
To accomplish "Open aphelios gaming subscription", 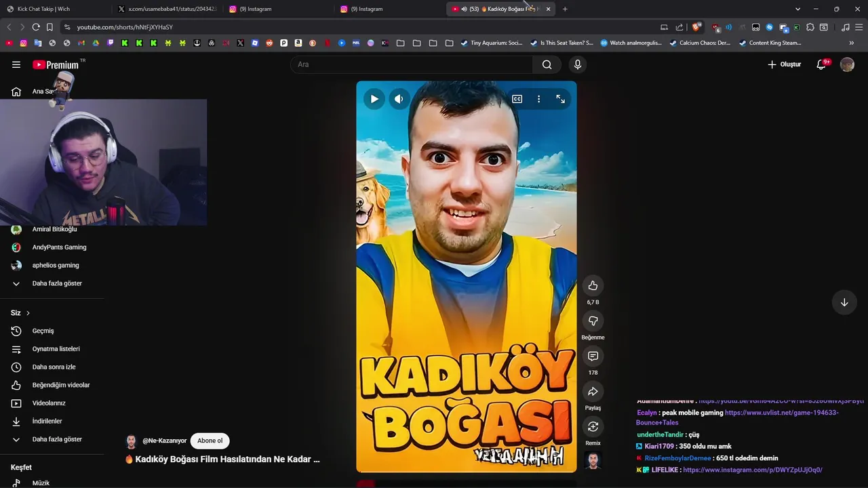I will (52, 265).
